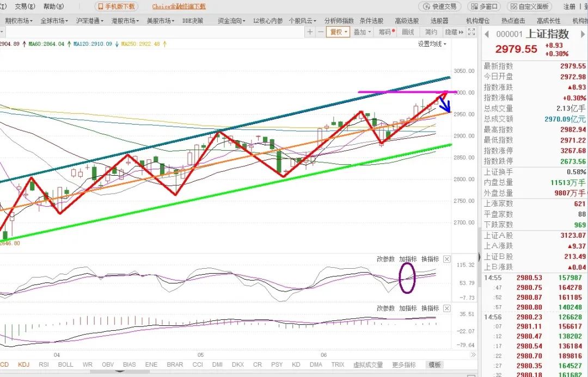The width and height of the screenshot is (588, 377).
Task: Click the fullscreen expand chart icon
Action: pyautogui.click(x=471, y=32)
